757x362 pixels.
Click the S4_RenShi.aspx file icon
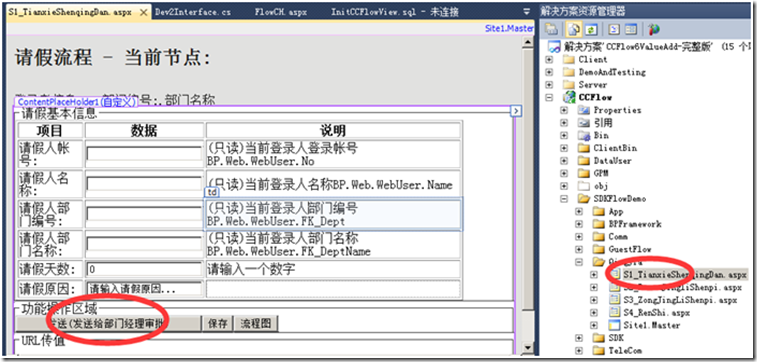(615, 312)
